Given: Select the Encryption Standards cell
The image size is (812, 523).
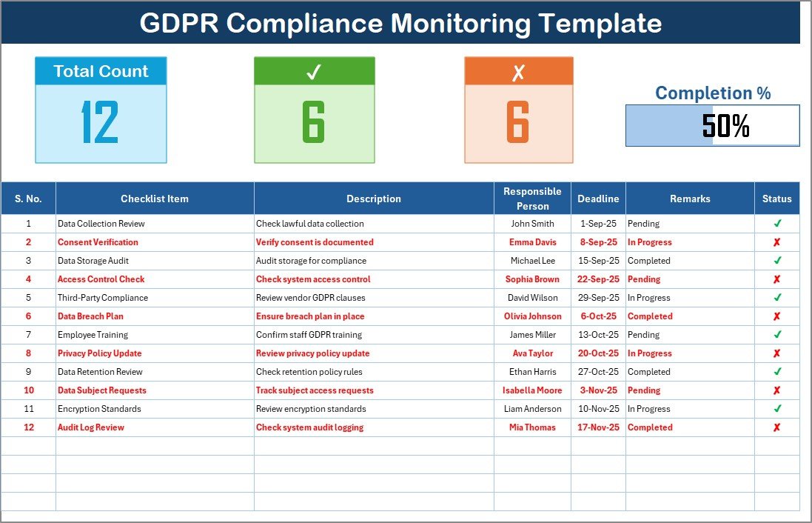Looking at the screenshot, I should point(155,409).
